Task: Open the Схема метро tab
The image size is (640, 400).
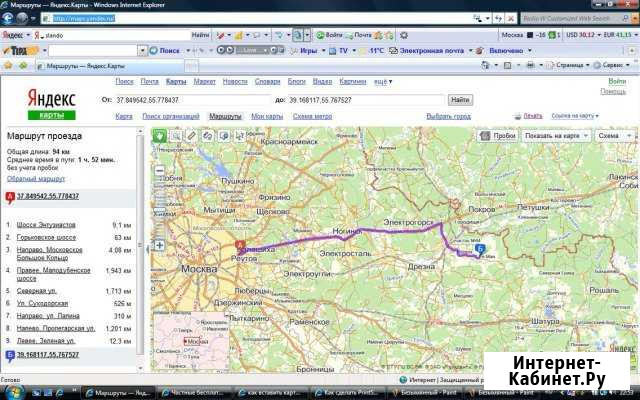Action: point(314,116)
